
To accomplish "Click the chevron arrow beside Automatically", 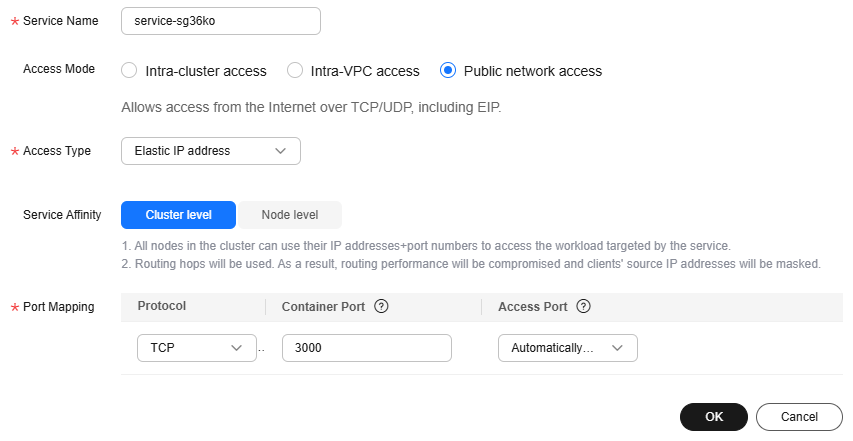I will click(x=617, y=348).
